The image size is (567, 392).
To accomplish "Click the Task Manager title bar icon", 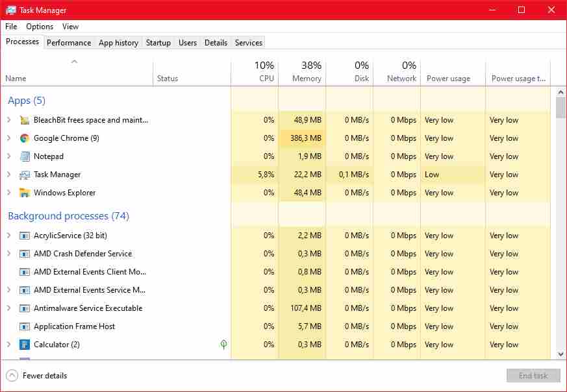I will (x=11, y=10).
